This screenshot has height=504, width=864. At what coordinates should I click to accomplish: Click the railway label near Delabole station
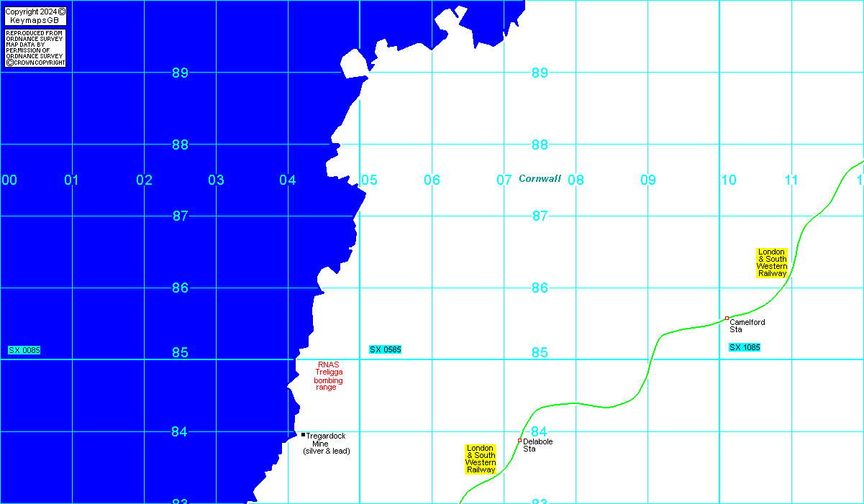pyautogui.click(x=481, y=459)
